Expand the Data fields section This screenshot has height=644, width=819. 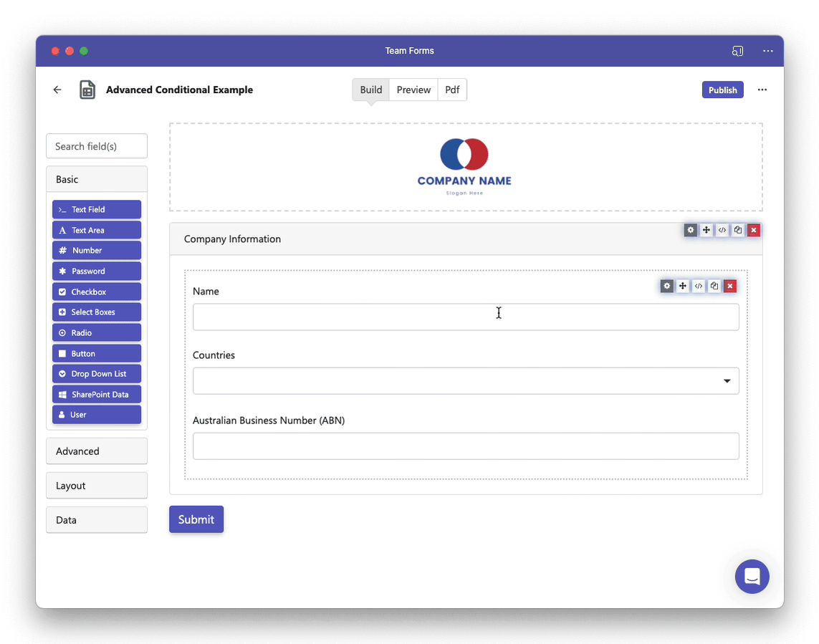tap(97, 519)
